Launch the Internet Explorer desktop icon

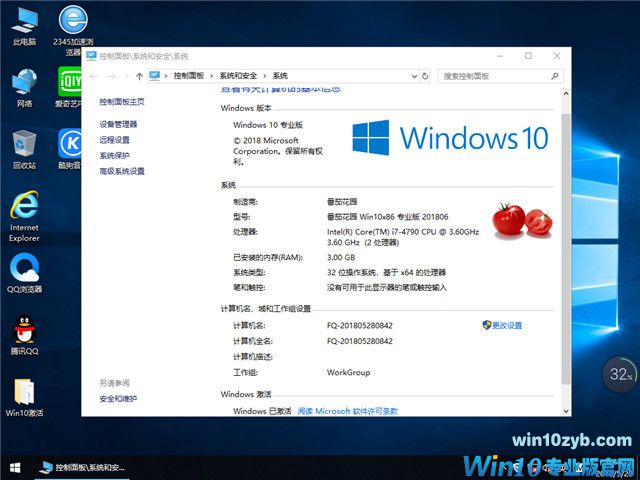coord(24,216)
